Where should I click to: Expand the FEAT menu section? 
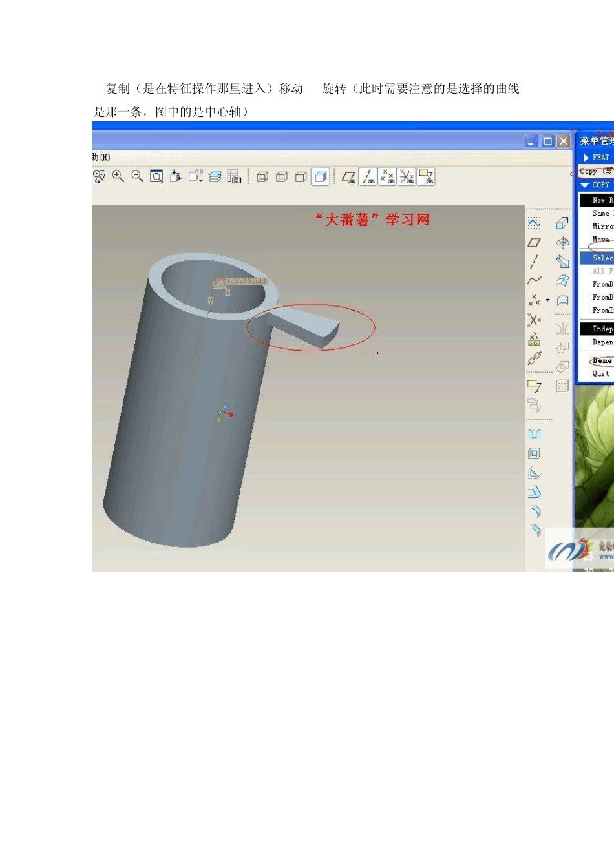click(585, 158)
